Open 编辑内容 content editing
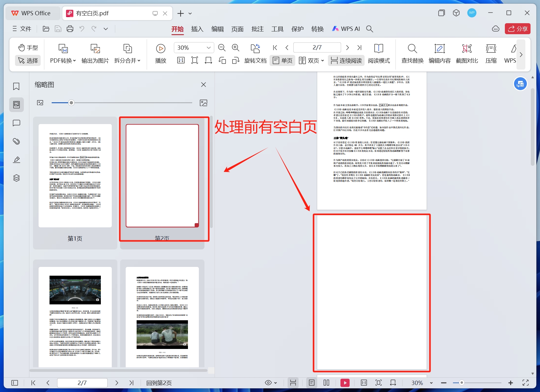540x392 pixels. 439,54
